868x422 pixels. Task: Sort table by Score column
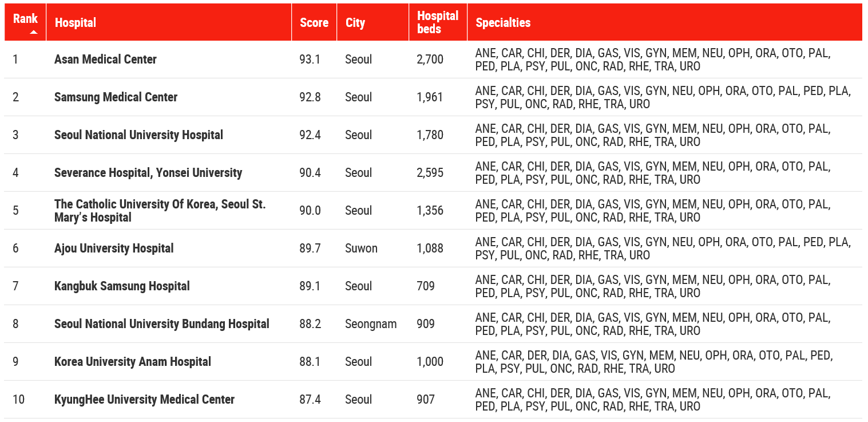click(314, 23)
